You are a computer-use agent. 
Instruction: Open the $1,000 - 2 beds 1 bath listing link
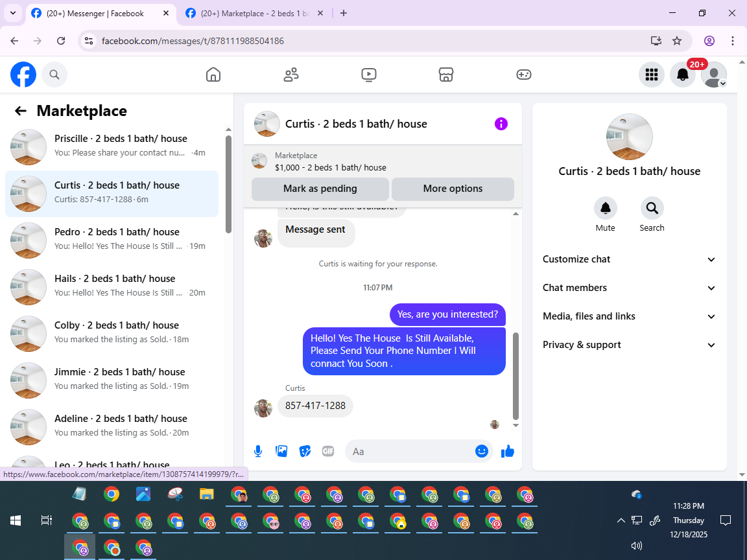331,168
